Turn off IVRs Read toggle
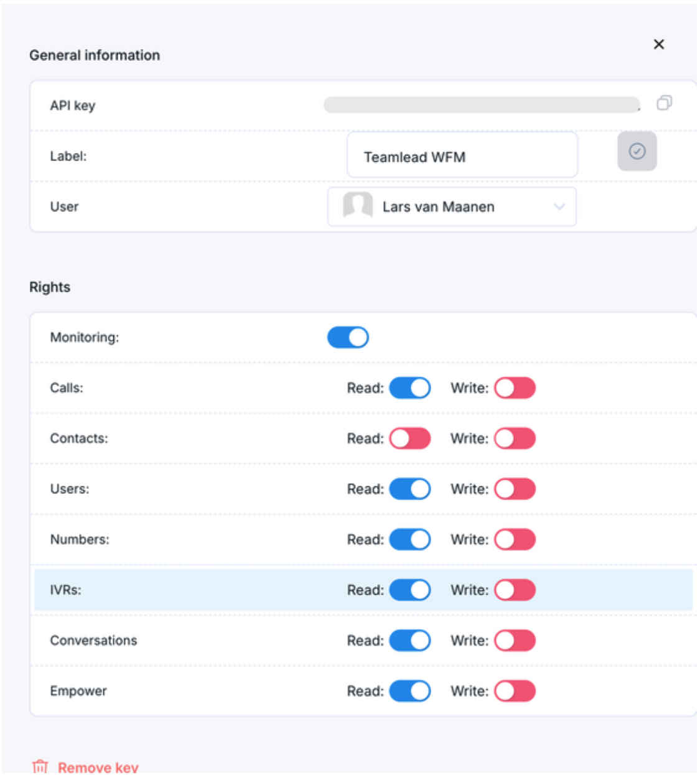This screenshot has width=700, height=775. [x=409, y=590]
